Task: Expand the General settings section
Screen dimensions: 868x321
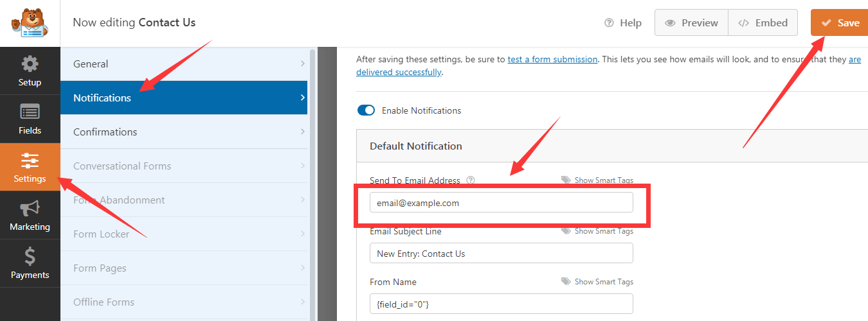Action: (x=184, y=64)
